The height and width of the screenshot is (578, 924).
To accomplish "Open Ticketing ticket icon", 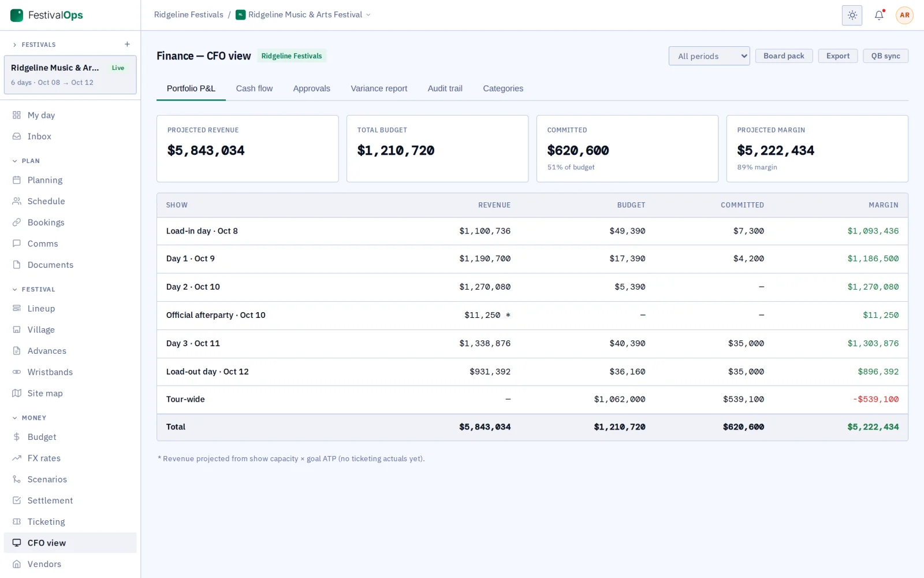I will pos(17,521).
